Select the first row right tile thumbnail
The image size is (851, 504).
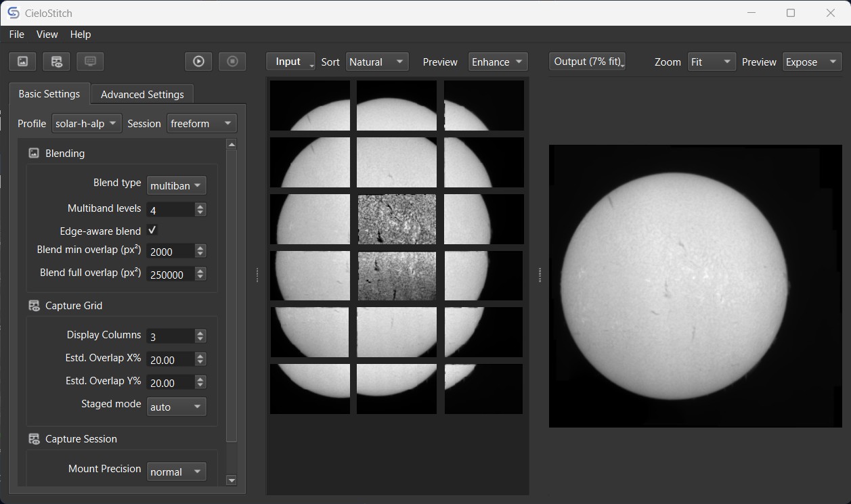pyautogui.click(x=484, y=106)
